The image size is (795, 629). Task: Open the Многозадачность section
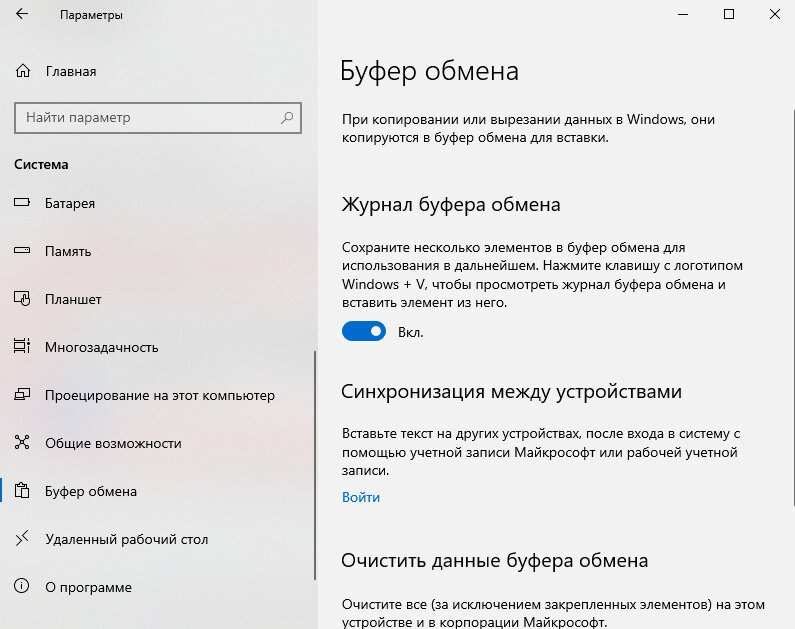(101, 347)
